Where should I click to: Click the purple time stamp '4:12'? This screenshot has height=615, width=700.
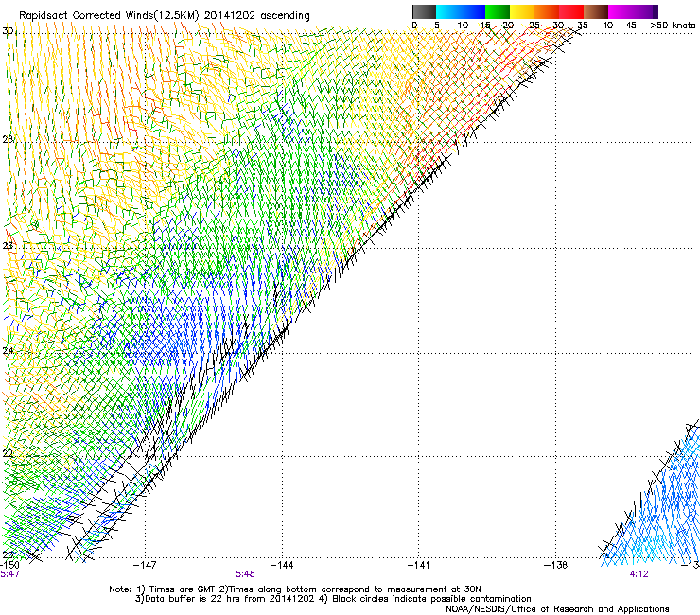639,574
